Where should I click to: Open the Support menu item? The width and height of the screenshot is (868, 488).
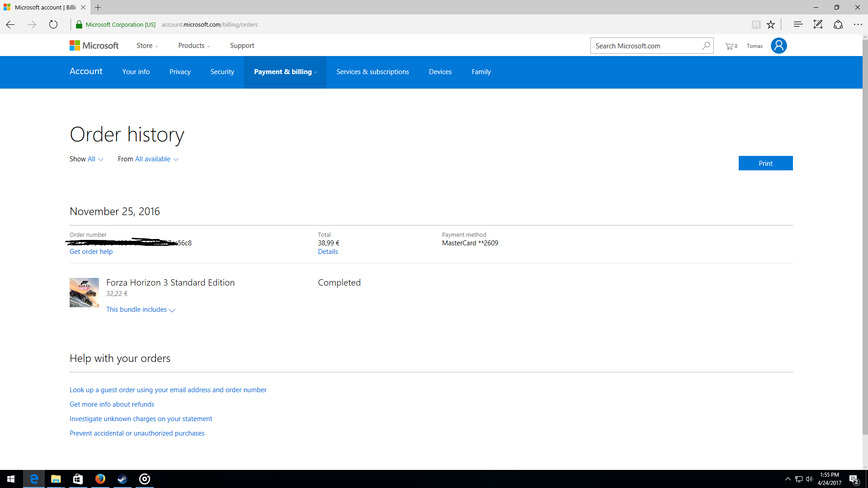242,46
